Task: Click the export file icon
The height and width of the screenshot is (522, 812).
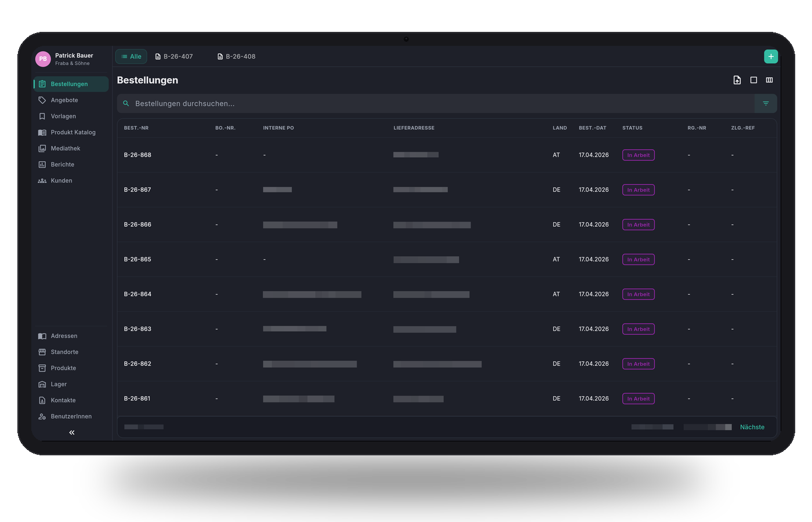Action: [737, 80]
